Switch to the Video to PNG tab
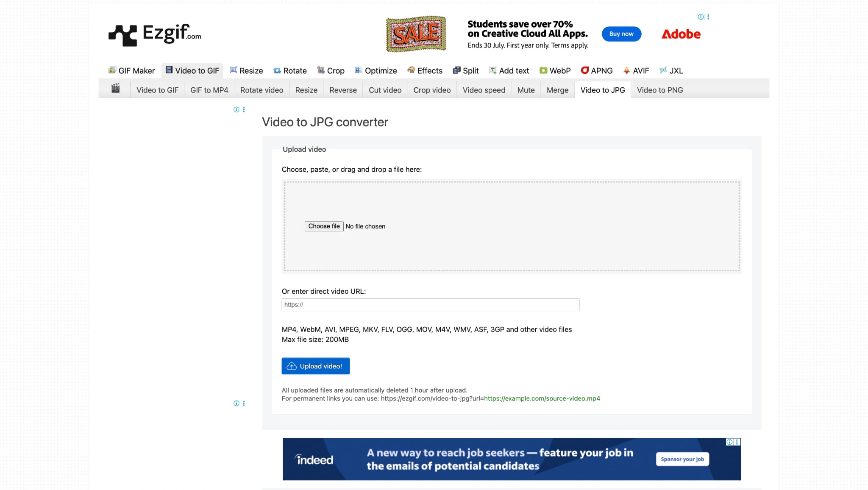Screen dimensions: 868x490 [x=659, y=90]
